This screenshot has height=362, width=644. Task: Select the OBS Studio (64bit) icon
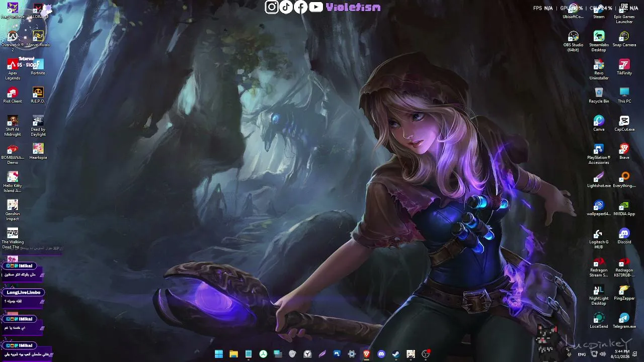573,41
